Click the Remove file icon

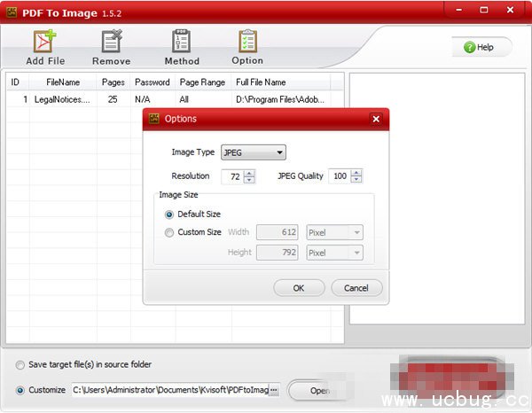pos(111,43)
